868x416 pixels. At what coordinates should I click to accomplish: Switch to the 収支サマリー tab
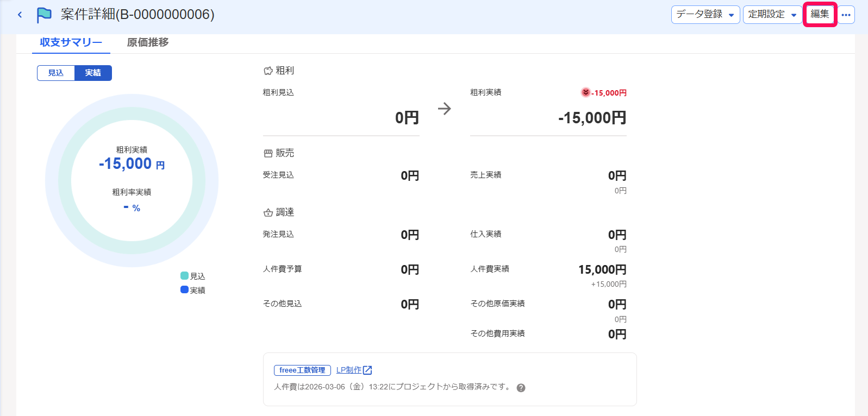(x=71, y=42)
